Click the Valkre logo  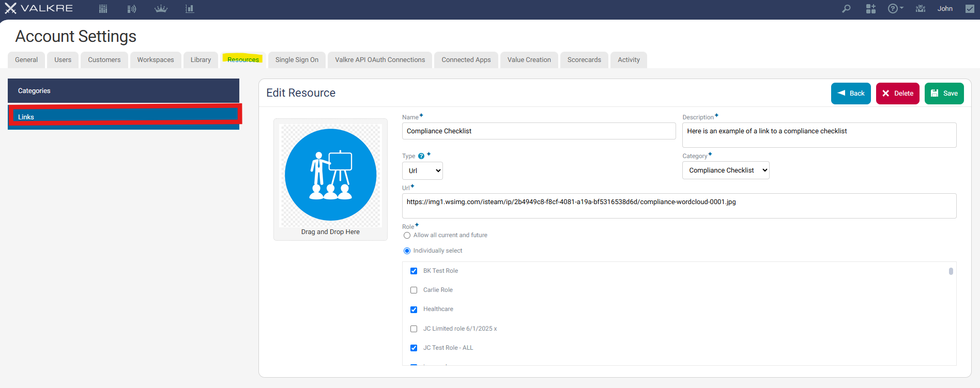coord(39,8)
